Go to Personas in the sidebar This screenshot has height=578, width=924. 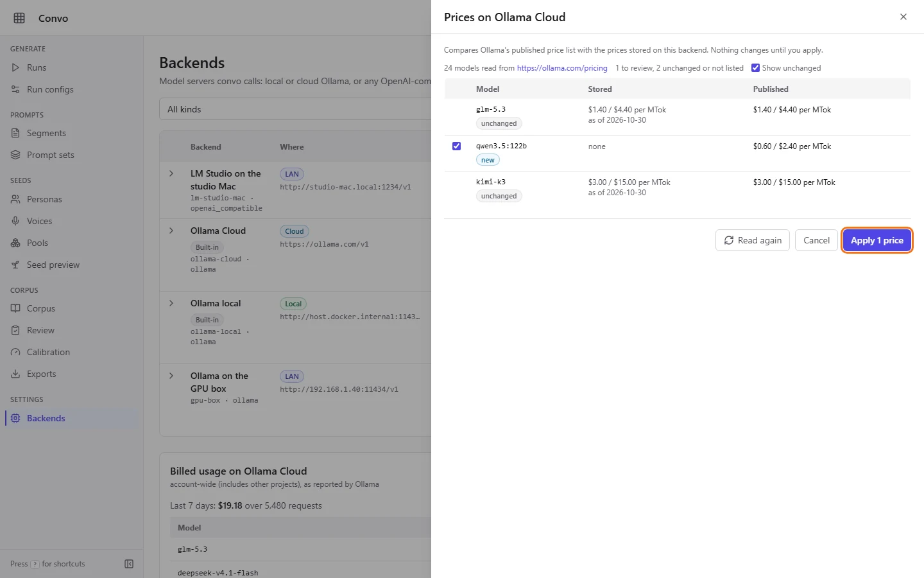click(44, 199)
